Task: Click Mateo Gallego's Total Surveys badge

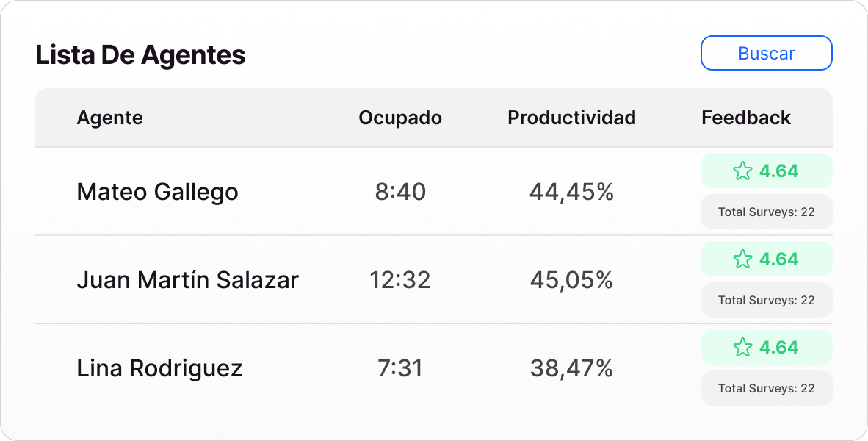Action: 766,212
